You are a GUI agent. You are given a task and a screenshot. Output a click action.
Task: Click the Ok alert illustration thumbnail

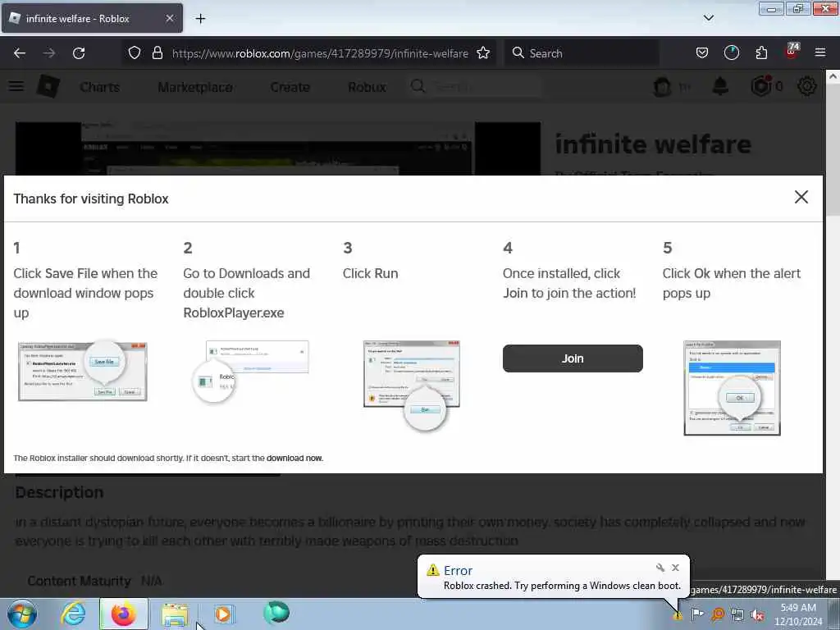coord(732,388)
